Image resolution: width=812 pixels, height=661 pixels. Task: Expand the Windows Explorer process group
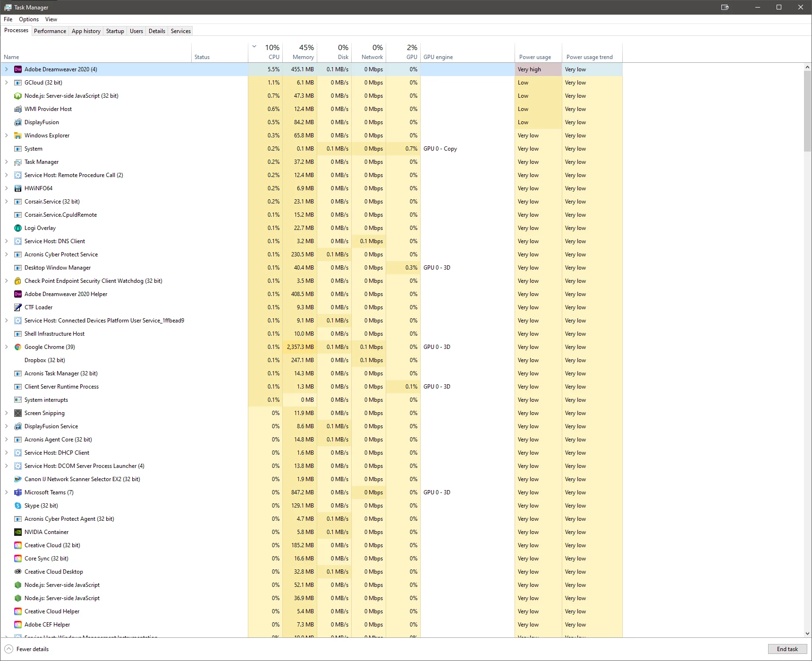(x=7, y=136)
